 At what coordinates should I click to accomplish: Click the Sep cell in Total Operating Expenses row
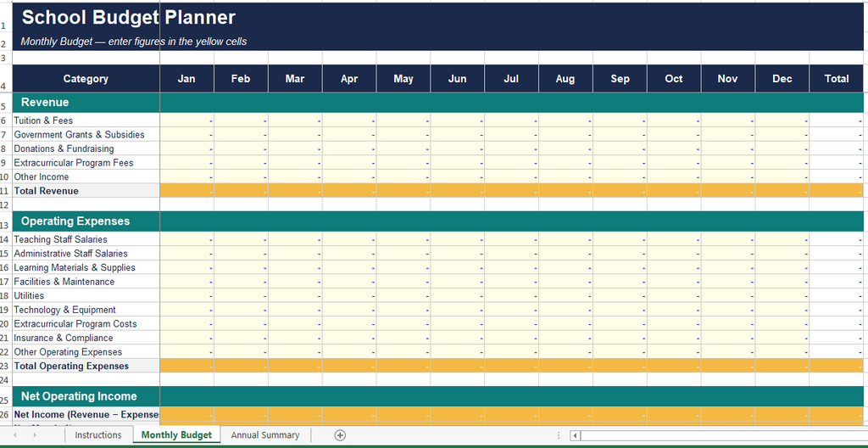pyautogui.click(x=620, y=366)
